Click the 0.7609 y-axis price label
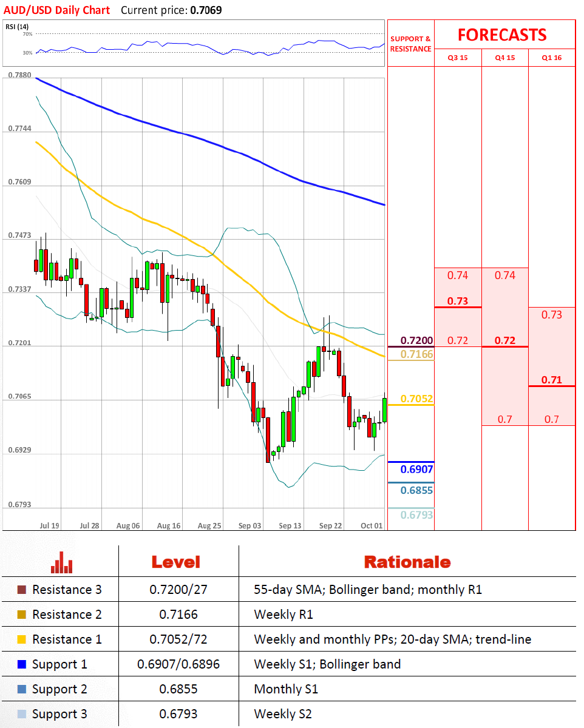The height and width of the screenshot is (728, 584). pyautogui.click(x=20, y=182)
